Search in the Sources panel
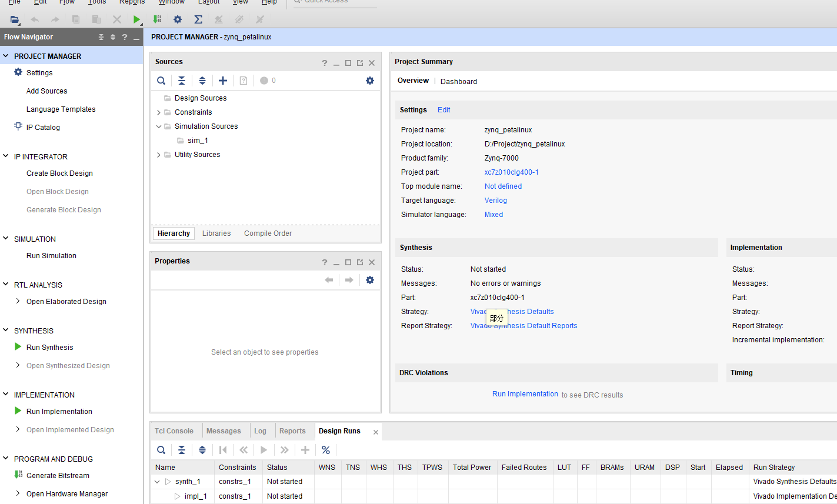This screenshot has height=504, width=837. pyautogui.click(x=161, y=81)
